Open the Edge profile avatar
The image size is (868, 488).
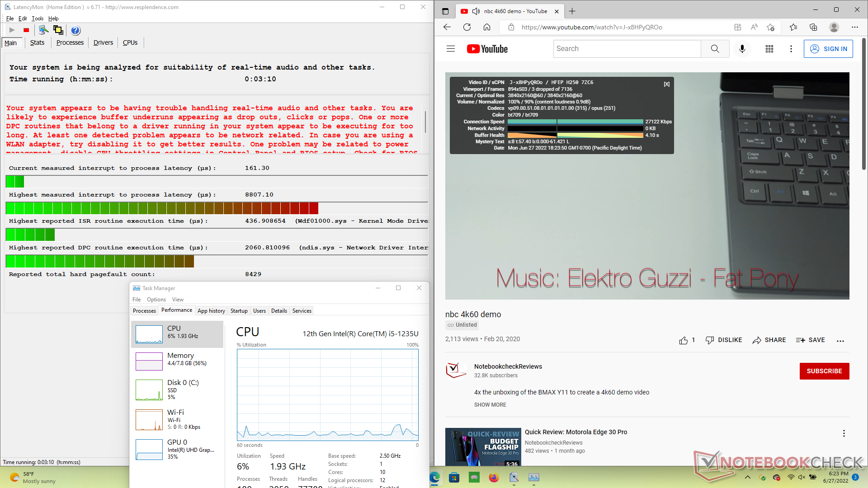834,27
